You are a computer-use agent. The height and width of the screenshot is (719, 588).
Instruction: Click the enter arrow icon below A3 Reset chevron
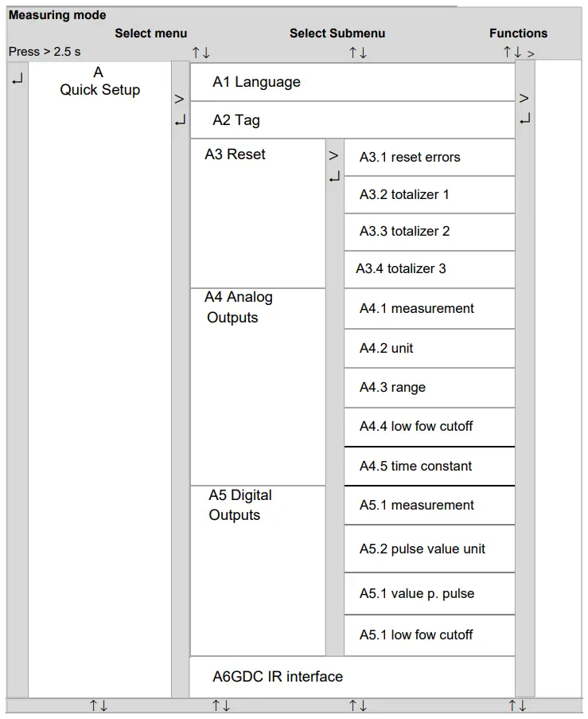(334, 177)
